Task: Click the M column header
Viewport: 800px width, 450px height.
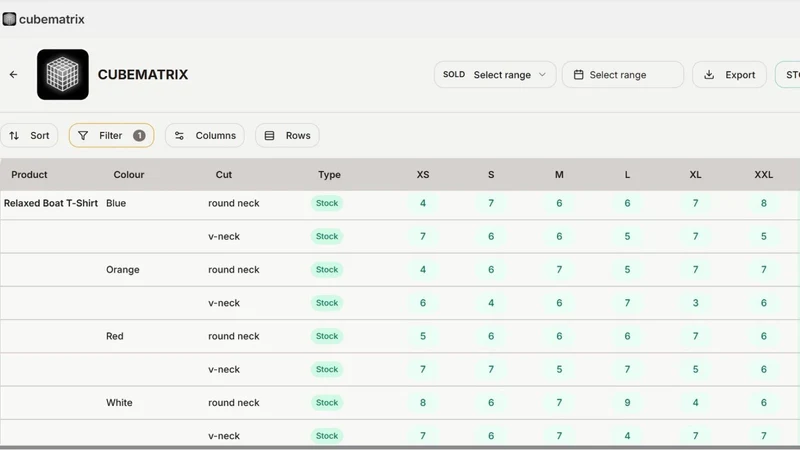Action: [x=559, y=174]
